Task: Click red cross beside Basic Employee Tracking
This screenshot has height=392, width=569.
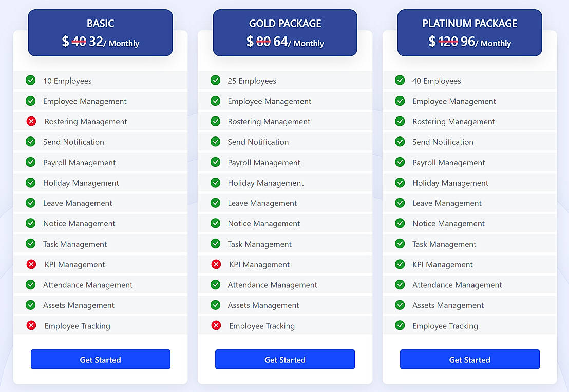Action: coord(31,325)
